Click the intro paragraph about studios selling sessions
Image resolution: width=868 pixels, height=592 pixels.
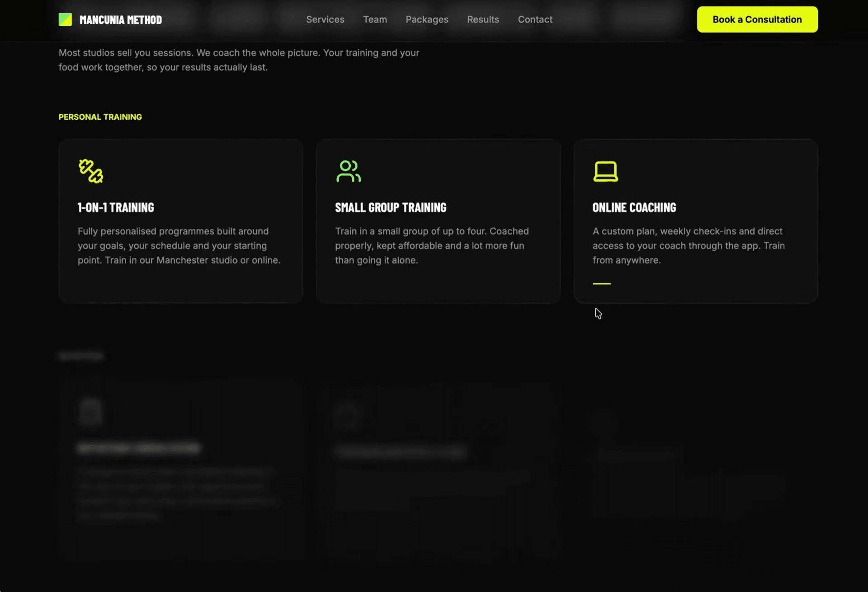tap(239, 60)
